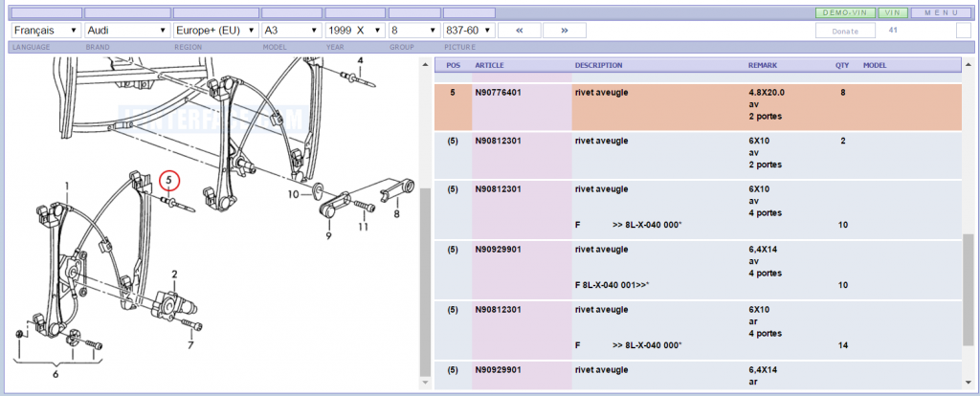The width and height of the screenshot is (980, 396).
Task: Click part number 4 rivet label
Action: pos(360,60)
